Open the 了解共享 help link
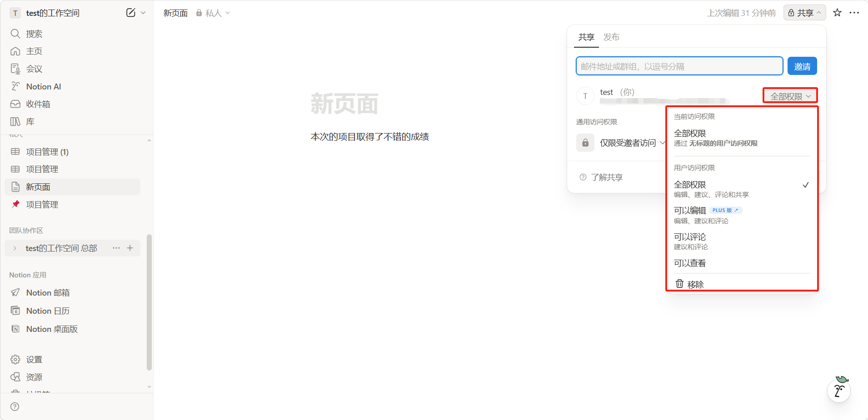This screenshot has width=868, height=420. click(606, 177)
